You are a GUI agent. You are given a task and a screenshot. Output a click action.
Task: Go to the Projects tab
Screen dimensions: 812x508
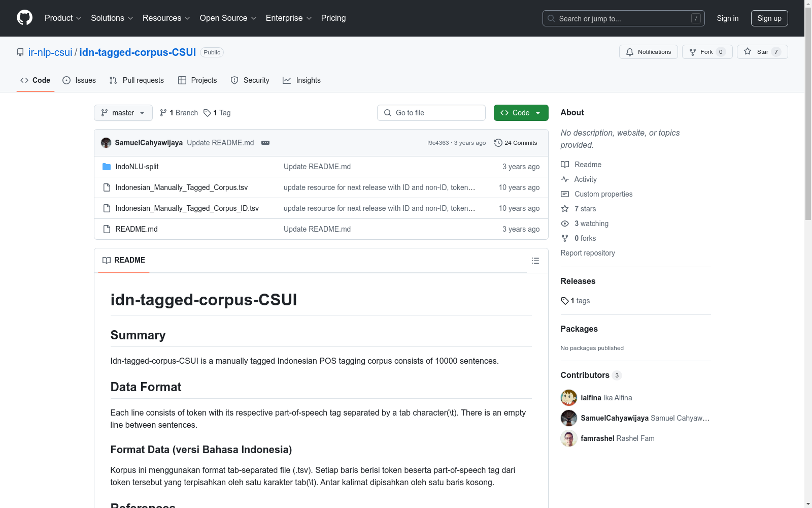[197, 80]
